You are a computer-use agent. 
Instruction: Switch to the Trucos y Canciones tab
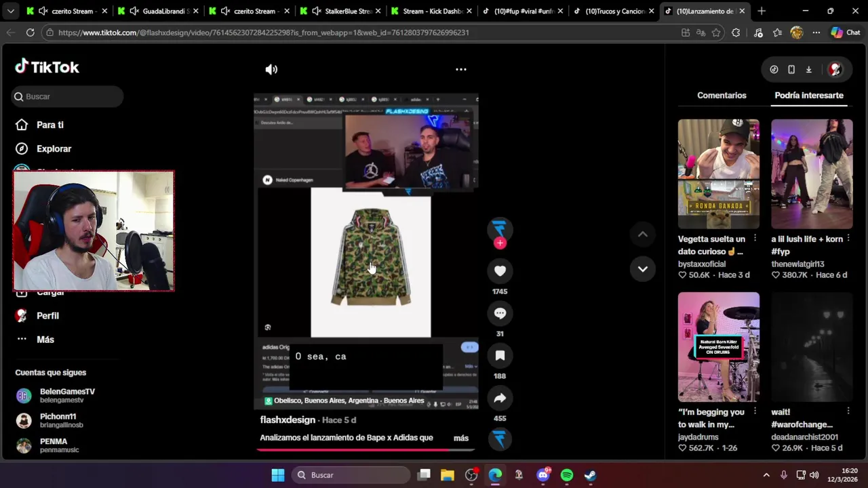(x=612, y=11)
